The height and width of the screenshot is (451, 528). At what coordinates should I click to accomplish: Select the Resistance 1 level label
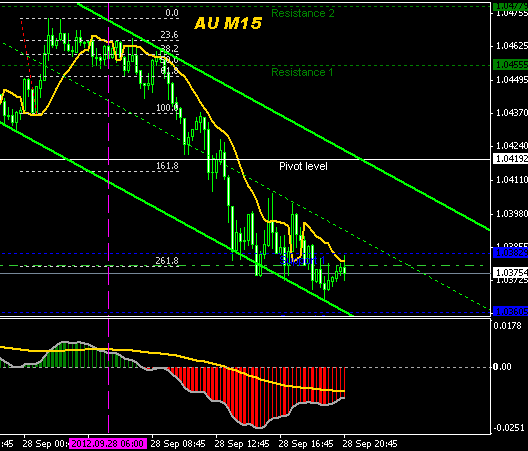(x=302, y=72)
